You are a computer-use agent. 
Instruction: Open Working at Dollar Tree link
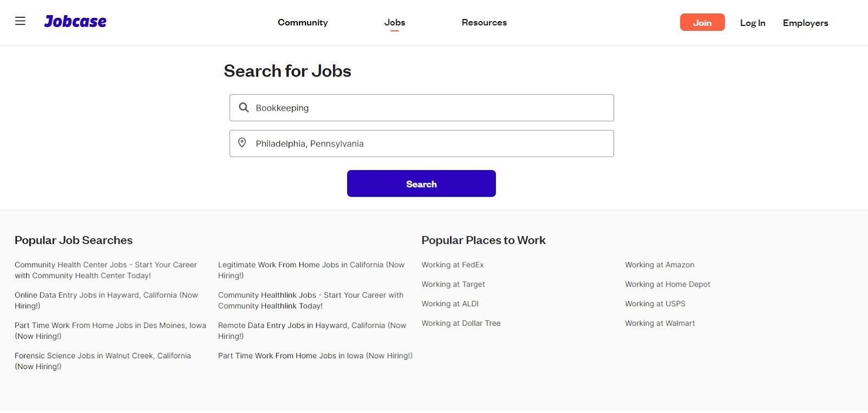pos(461,324)
